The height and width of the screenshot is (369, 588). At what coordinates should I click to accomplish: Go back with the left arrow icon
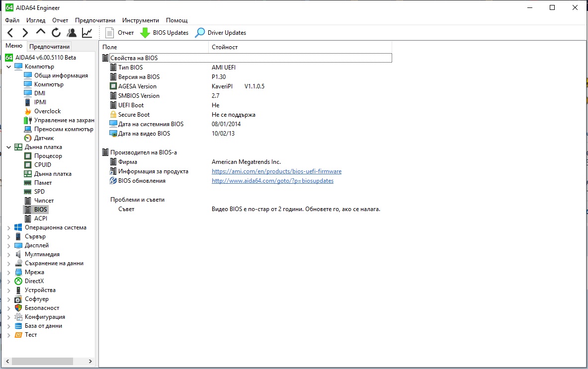pyautogui.click(x=10, y=33)
